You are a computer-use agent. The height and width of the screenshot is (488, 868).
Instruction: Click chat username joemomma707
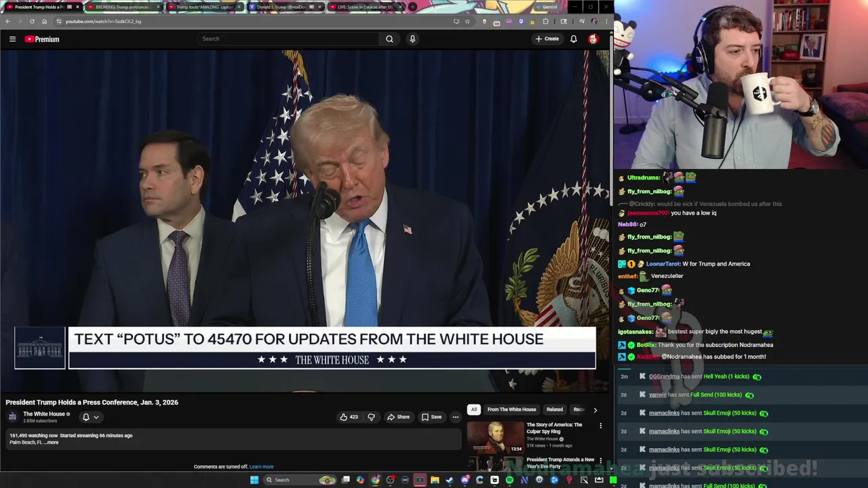pyautogui.click(x=648, y=213)
